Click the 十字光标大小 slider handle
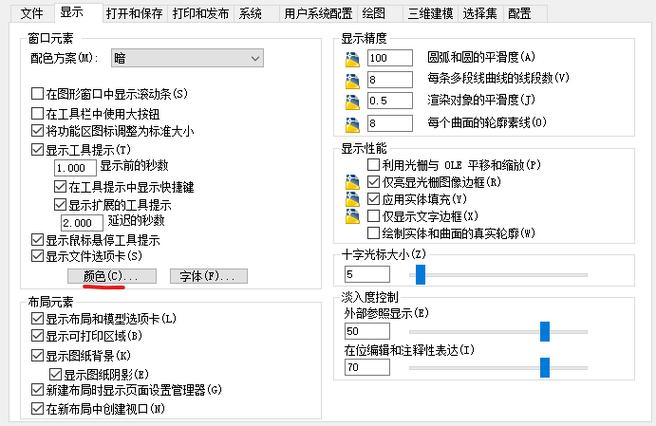Image resolution: width=656 pixels, height=426 pixels. pyautogui.click(x=420, y=275)
